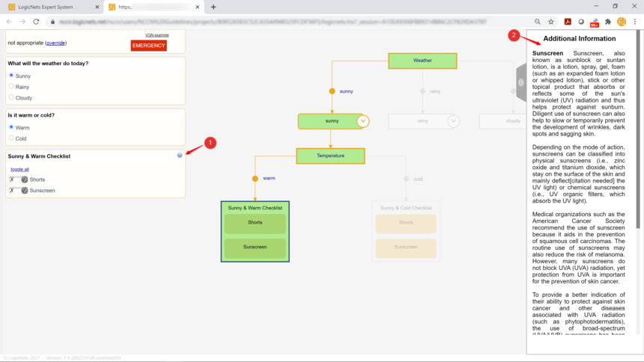Image resolution: width=644 pixels, height=362 pixels.
Task: Open the Adobe Acrobat extension icon
Action: click(568, 22)
